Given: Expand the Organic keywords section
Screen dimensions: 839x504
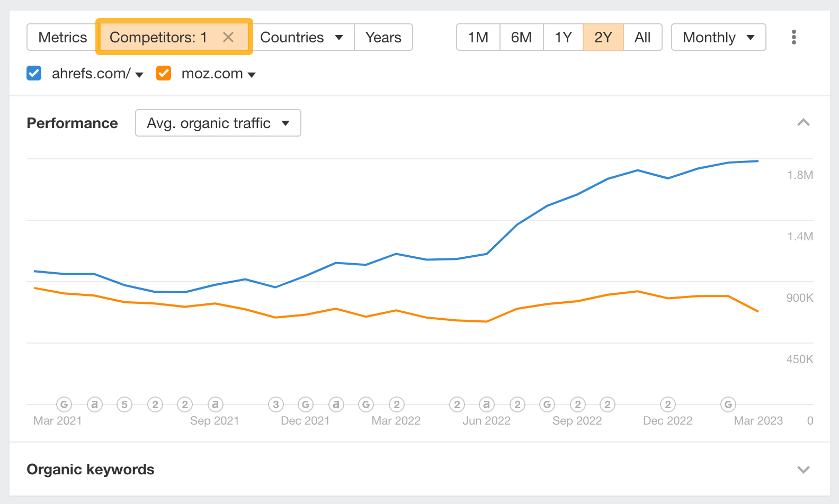Looking at the screenshot, I should click(x=804, y=470).
